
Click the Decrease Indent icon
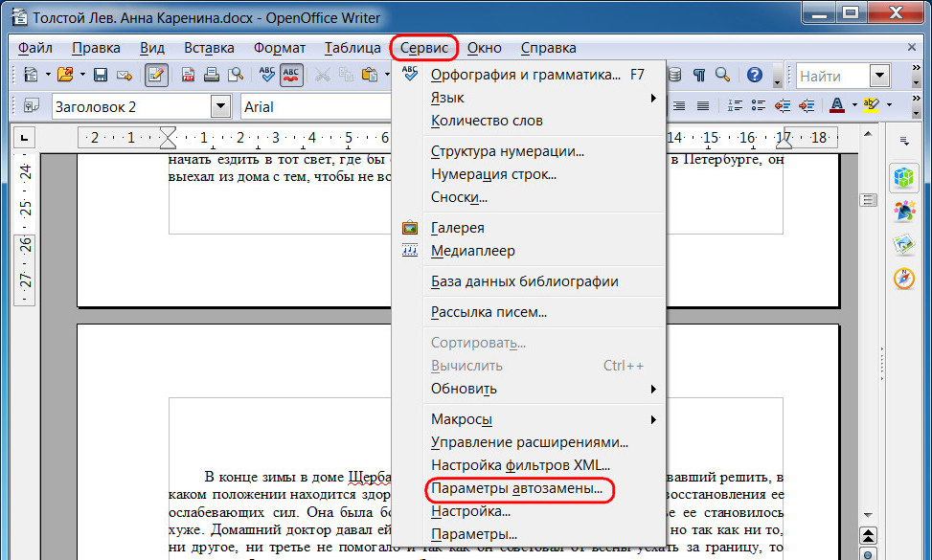783,106
